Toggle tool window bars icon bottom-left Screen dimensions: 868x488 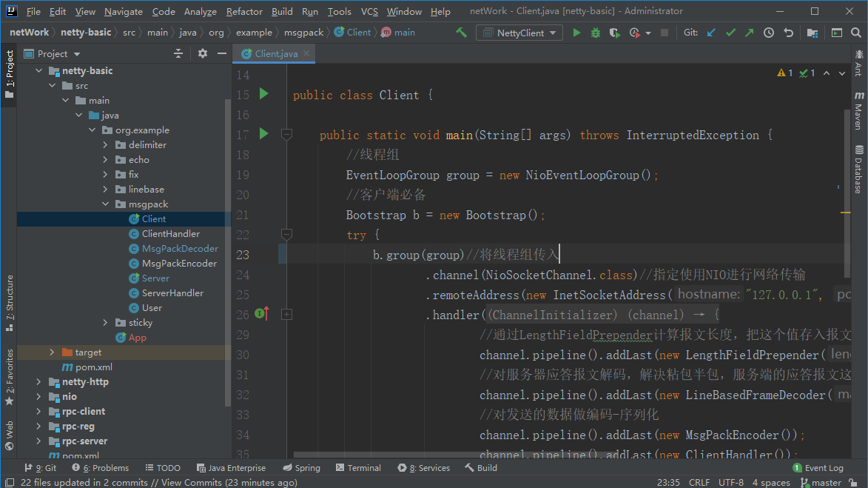coord(10,483)
